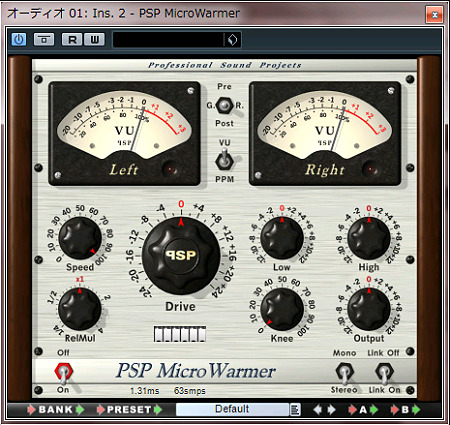Viewport: 450px width, 425px height.
Task: Click the Right meter clip LED
Action: point(370,169)
